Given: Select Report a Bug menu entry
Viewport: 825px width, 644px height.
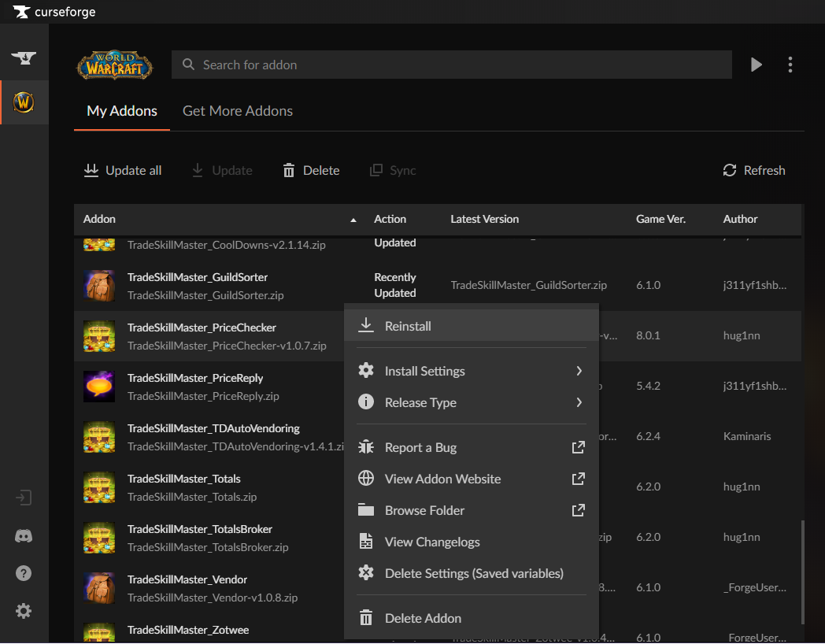Looking at the screenshot, I should [472, 447].
